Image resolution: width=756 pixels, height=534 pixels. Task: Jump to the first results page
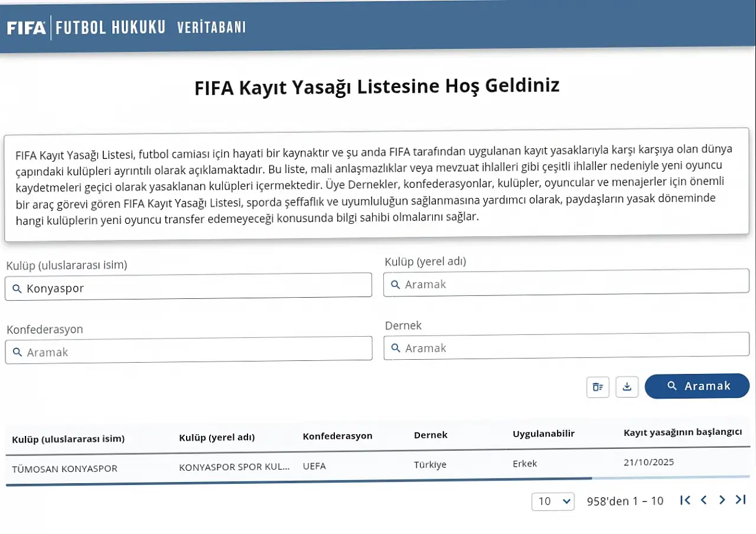point(685,500)
